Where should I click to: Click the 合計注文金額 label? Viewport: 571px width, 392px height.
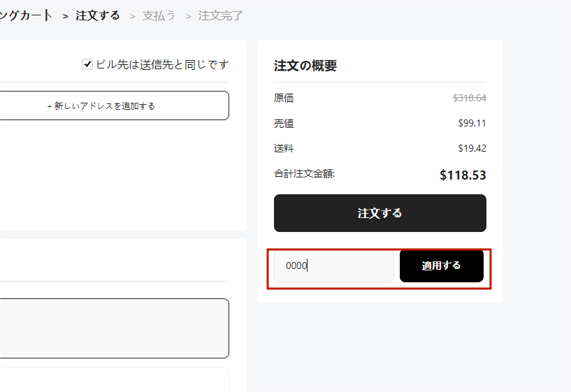[304, 173]
